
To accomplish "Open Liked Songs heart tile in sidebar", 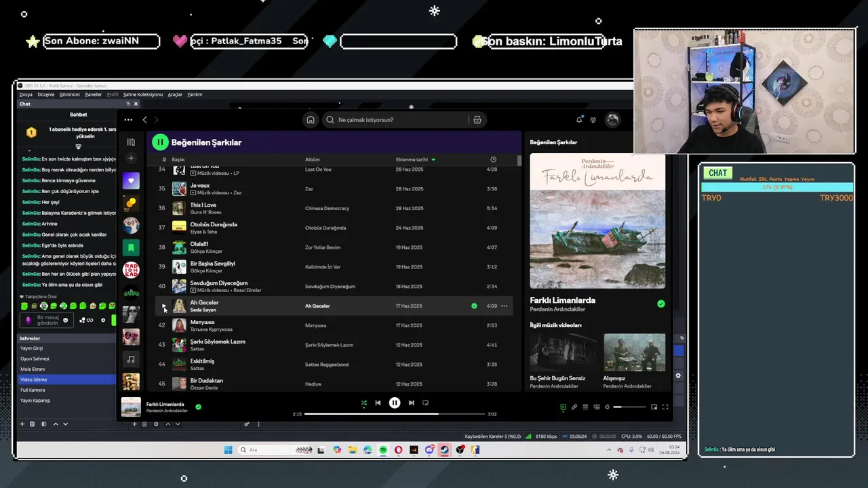I will point(131,180).
